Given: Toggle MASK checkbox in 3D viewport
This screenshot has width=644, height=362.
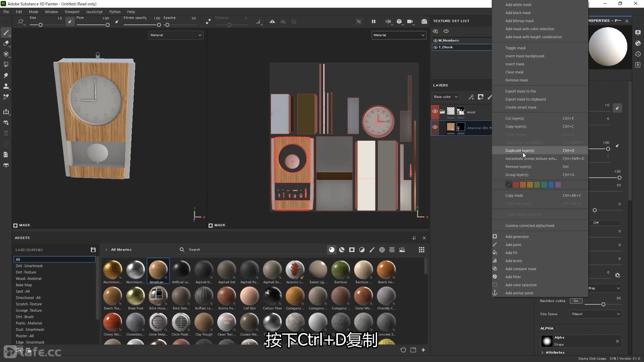Looking at the screenshot, I should coord(15,225).
